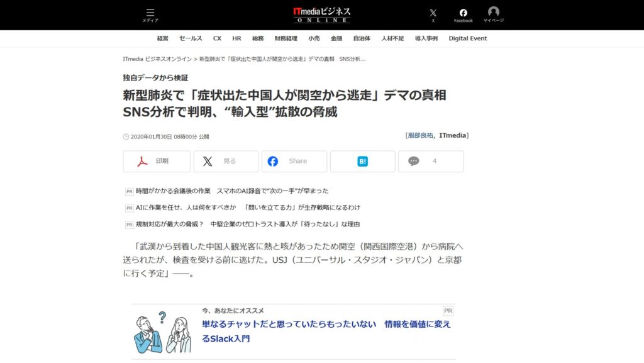Open the print-friendly PDF version
The height and width of the screenshot is (363, 644).
(157, 161)
